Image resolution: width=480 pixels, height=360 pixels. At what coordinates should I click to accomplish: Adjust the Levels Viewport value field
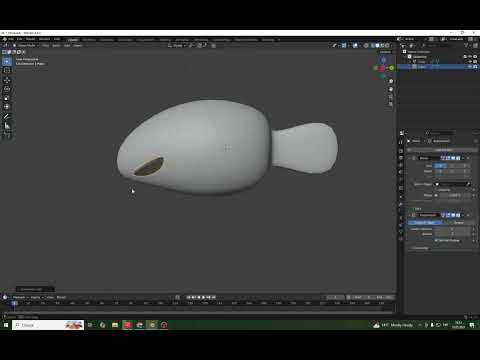click(453, 229)
